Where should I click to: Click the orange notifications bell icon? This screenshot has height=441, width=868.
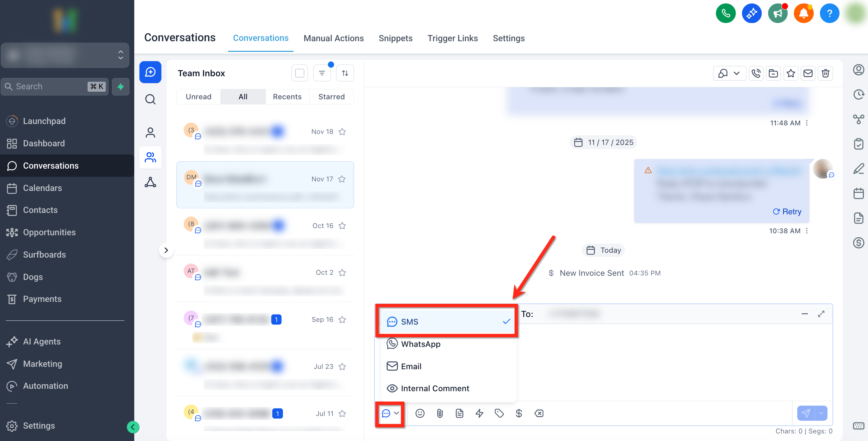click(x=803, y=13)
